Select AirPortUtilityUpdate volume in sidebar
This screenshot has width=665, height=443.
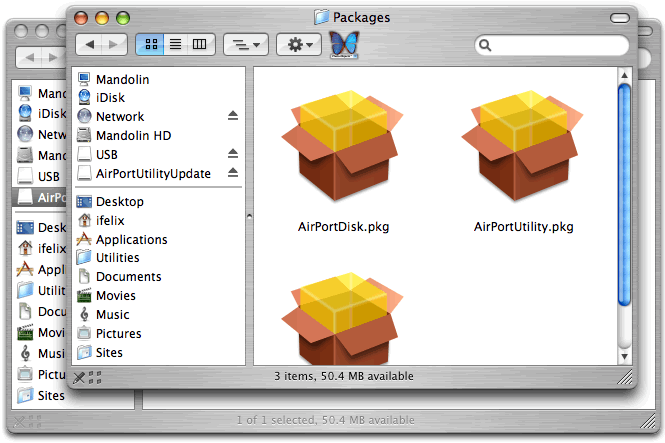(158, 173)
